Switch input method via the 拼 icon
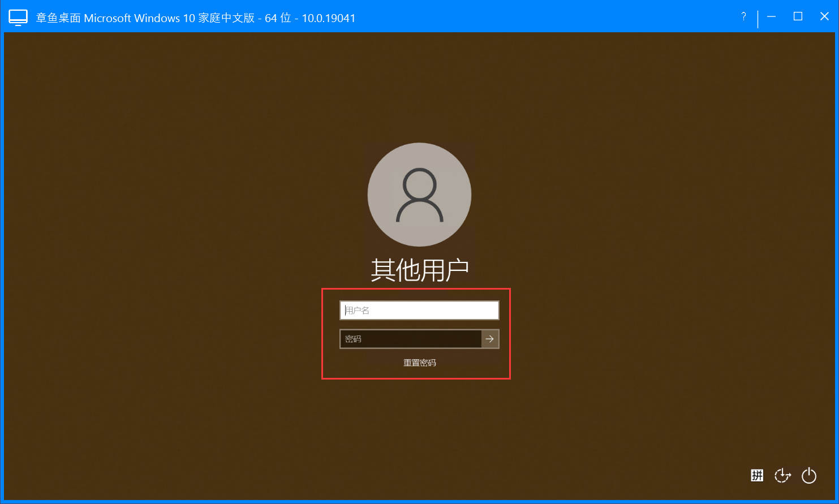The height and width of the screenshot is (504, 839). pos(757,475)
